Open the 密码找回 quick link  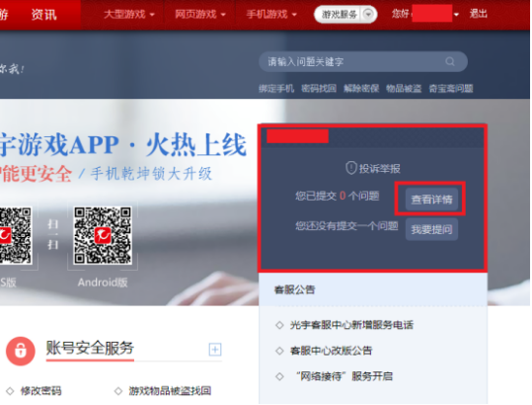coord(319,89)
